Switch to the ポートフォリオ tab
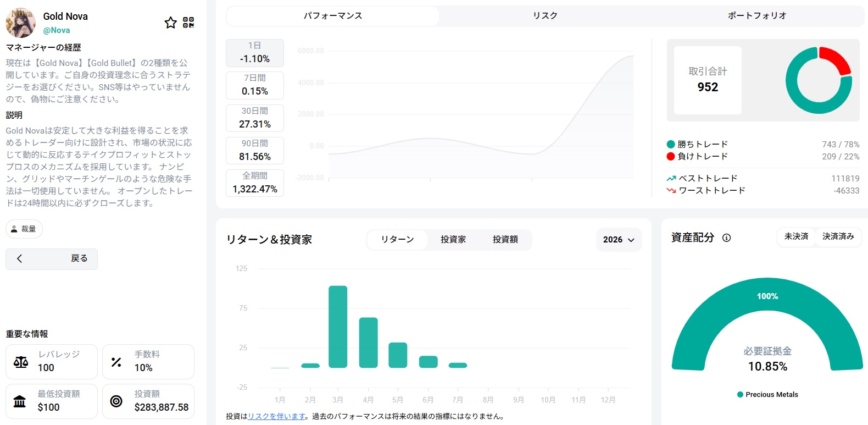The image size is (868, 425). (x=758, y=16)
